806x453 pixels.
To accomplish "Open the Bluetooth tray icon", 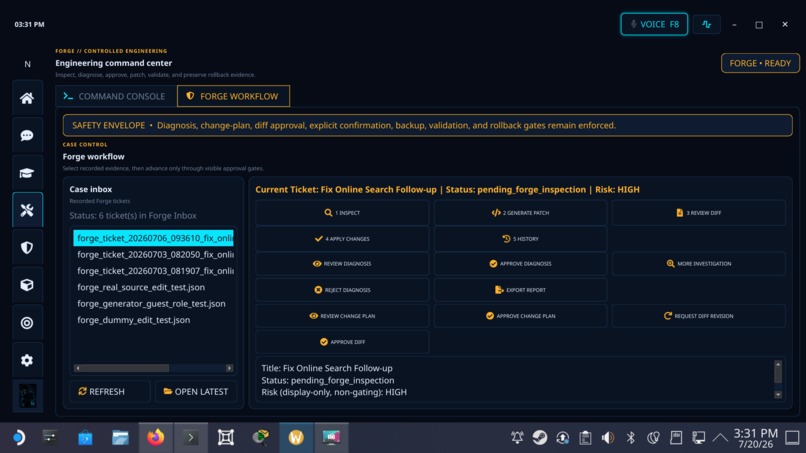I will (630, 438).
